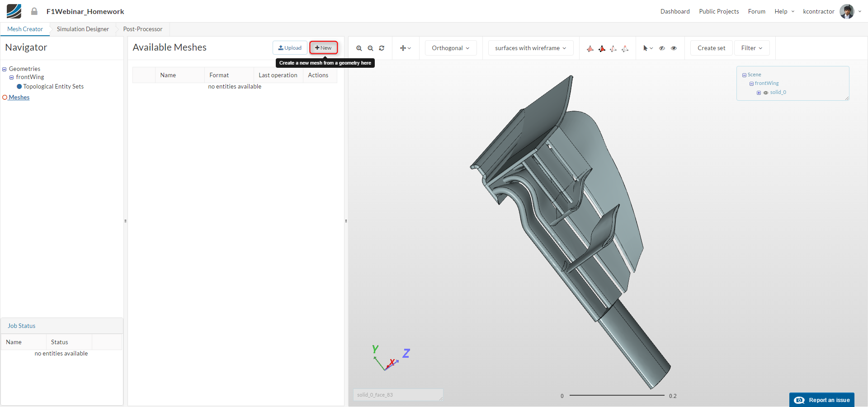Click the zoom out magnifier icon
Image resolution: width=868 pixels, height=407 pixels.
click(370, 48)
